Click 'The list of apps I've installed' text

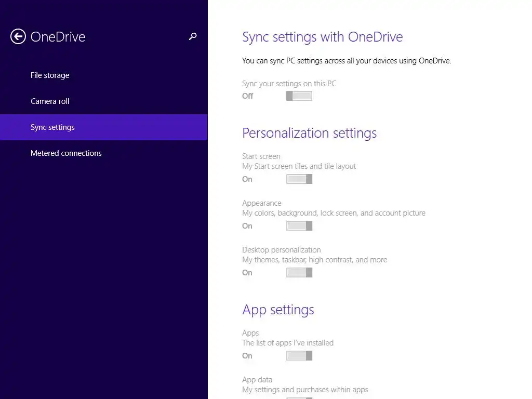(x=288, y=343)
